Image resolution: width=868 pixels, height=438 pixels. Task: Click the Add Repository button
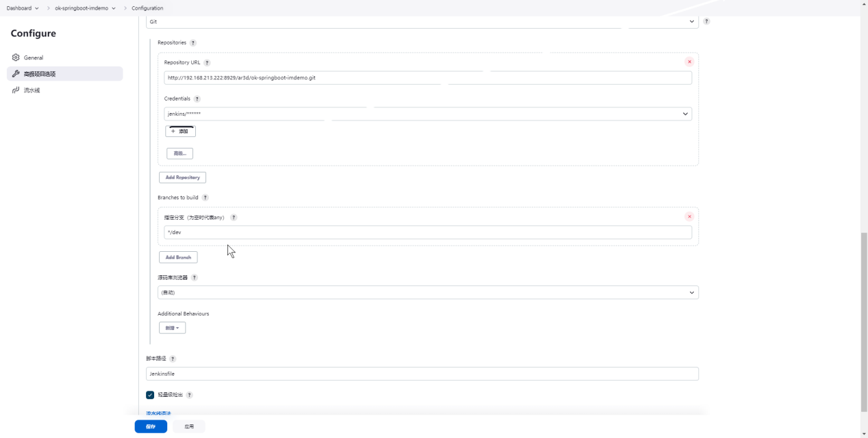(x=182, y=177)
